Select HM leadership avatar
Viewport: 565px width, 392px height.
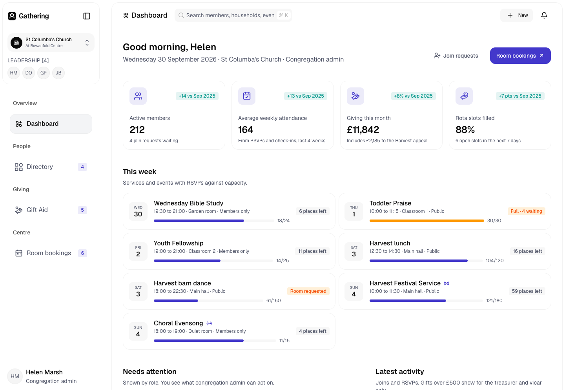14,73
